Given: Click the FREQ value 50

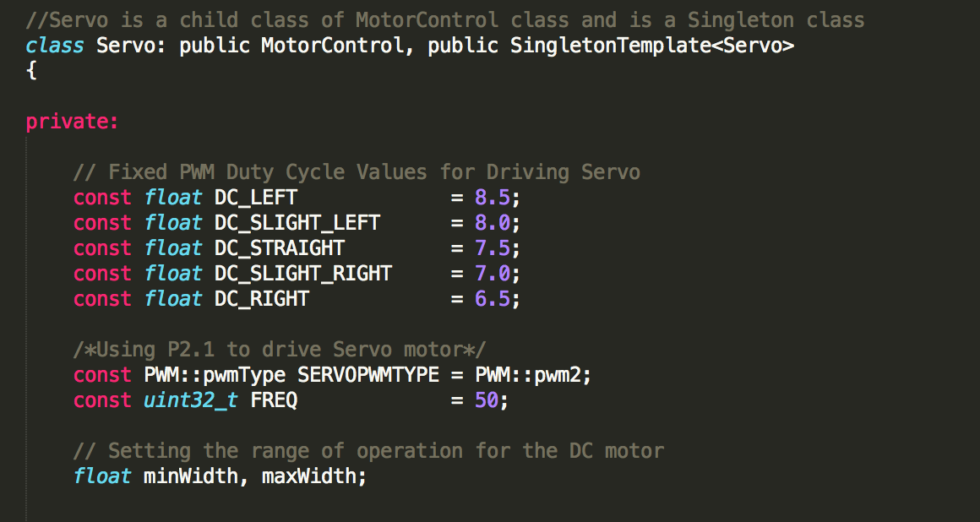Looking at the screenshot, I should point(487,400).
